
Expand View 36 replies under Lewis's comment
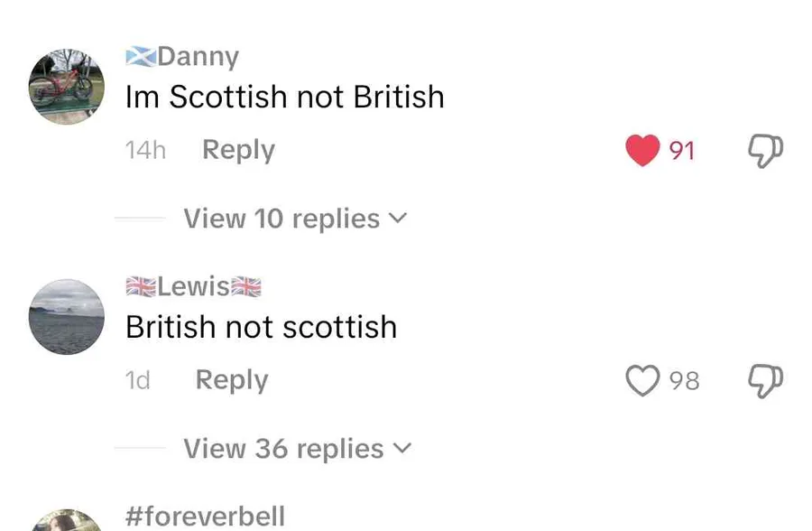pos(297,449)
